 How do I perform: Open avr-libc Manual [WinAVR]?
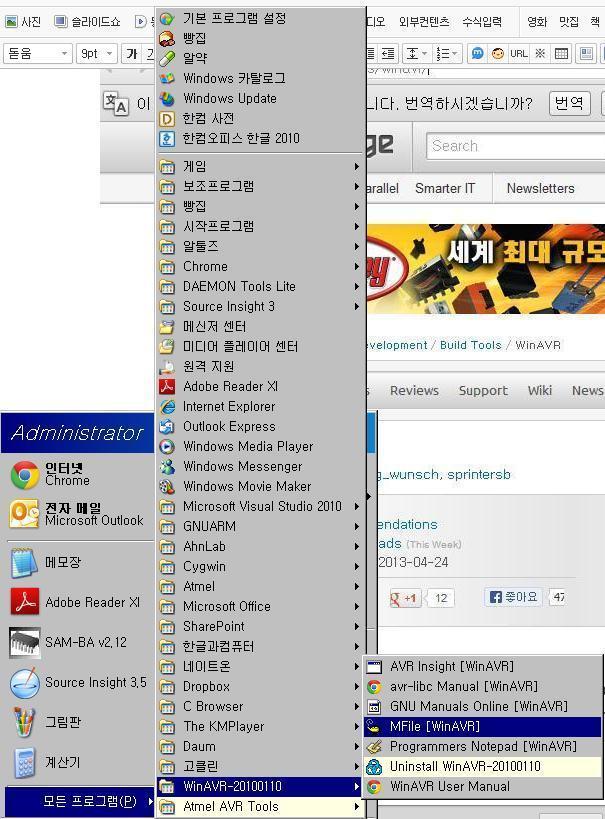(x=483, y=686)
